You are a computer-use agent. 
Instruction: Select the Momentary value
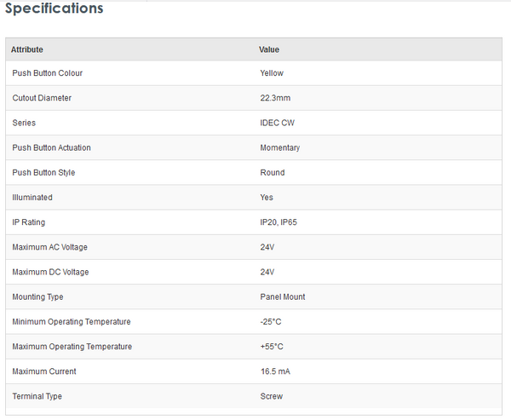click(x=279, y=147)
